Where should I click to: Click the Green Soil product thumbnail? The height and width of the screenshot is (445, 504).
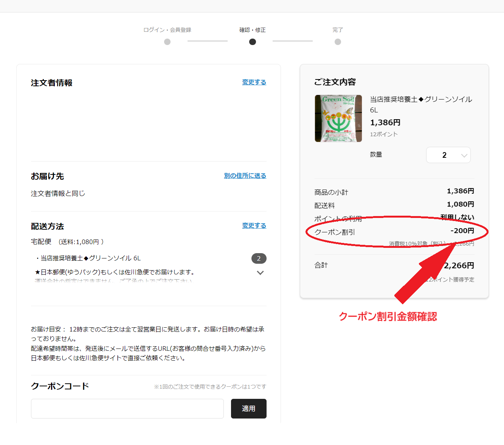(338, 118)
